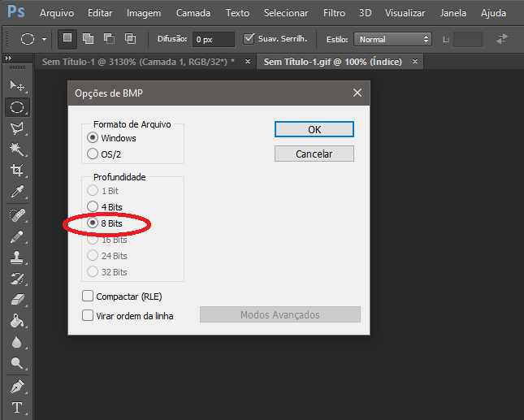Screen dimensions: 524x420
Task: Select the Clone Stamp tool
Action: pyautogui.click(x=16, y=258)
